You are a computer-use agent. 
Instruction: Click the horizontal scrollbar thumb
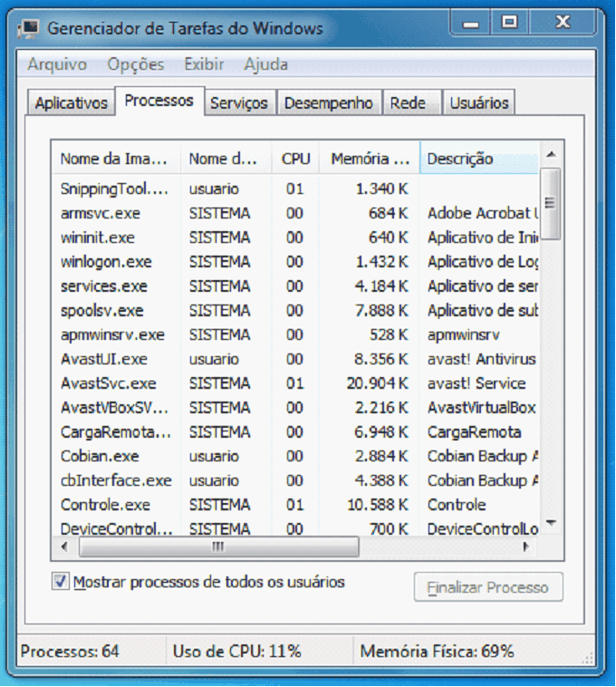pyautogui.click(x=217, y=547)
